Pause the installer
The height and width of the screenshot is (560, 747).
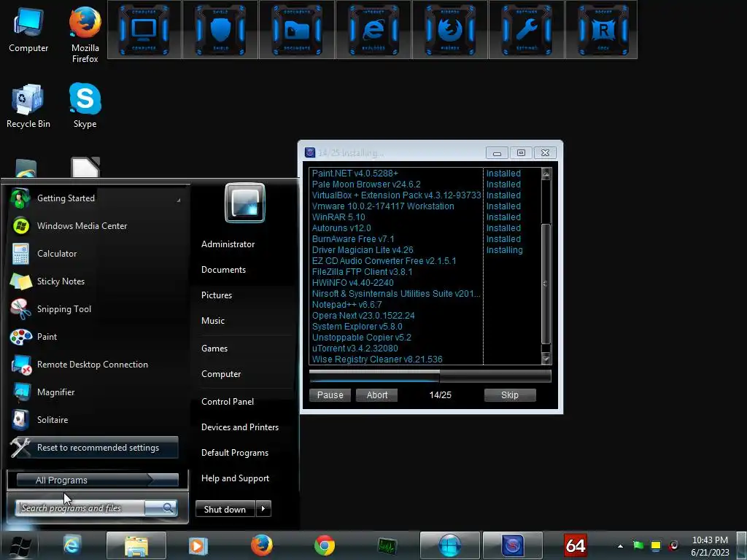click(330, 394)
